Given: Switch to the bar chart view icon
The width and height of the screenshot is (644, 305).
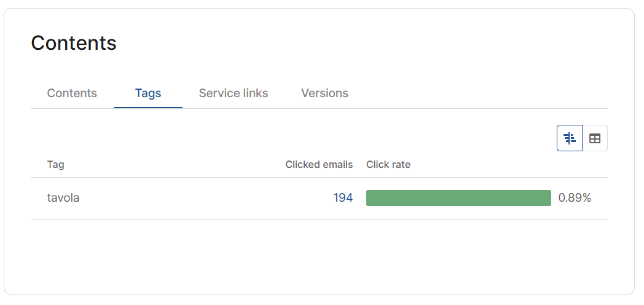Looking at the screenshot, I should tap(570, 138).
